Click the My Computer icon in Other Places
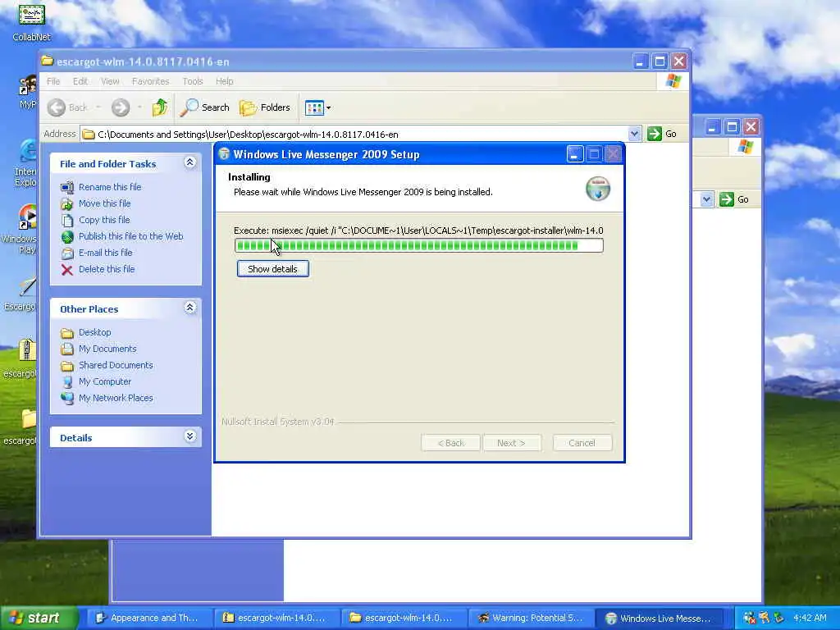840x630 pixels. [67, 382]
